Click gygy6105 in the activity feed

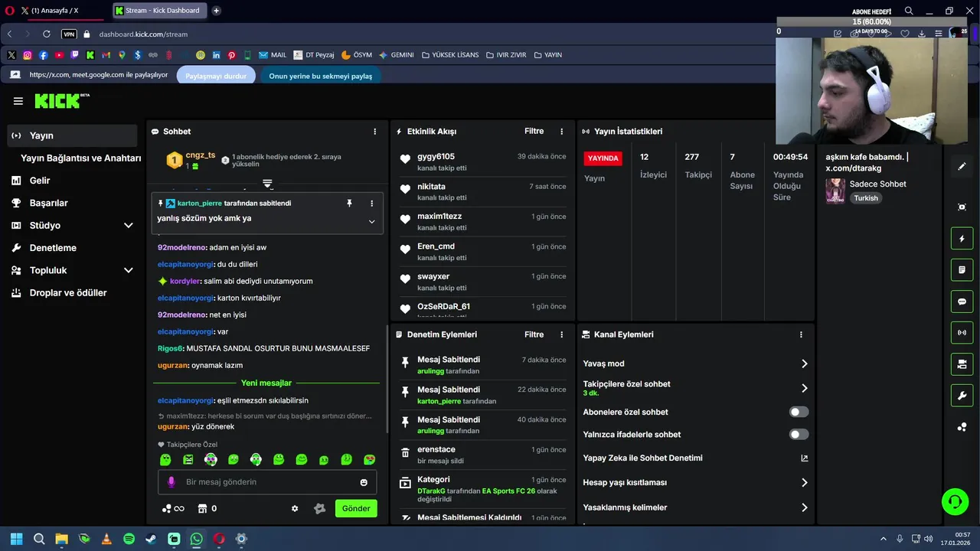coord(436,157)
